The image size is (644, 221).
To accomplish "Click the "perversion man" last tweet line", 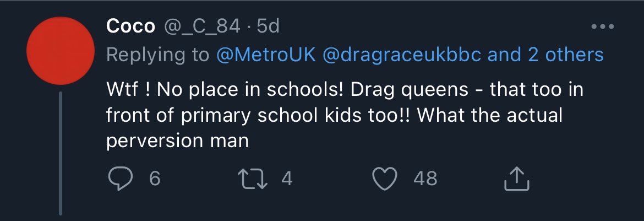I will 177,141.
